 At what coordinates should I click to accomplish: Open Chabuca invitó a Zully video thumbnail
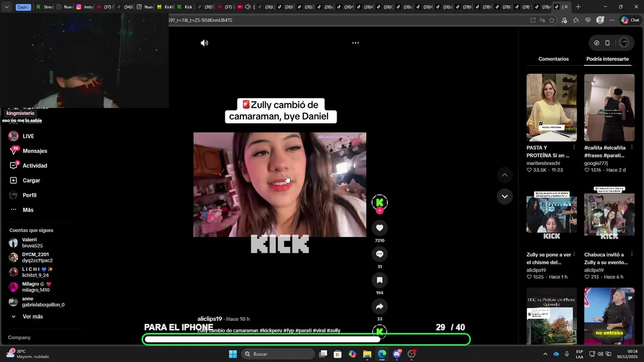609,214
